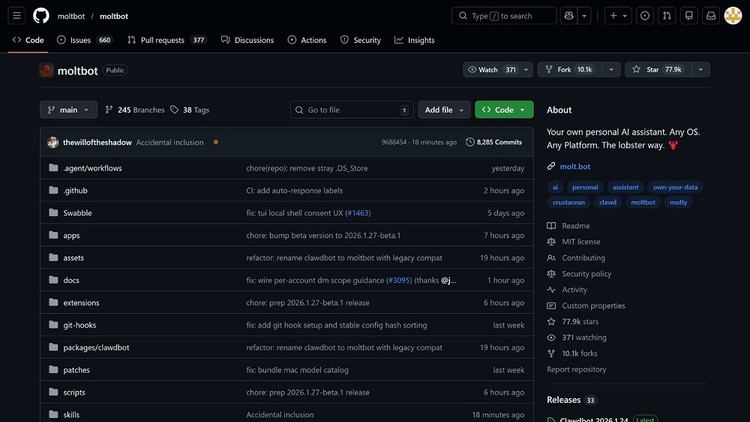Open the hamburger navigation menu

coord(17,16)
